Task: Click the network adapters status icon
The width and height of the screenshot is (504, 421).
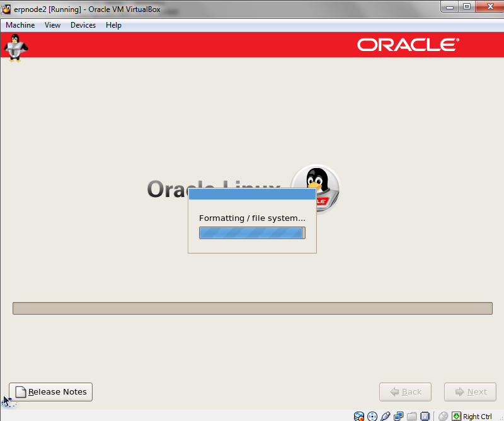Action: coord(399,416)
